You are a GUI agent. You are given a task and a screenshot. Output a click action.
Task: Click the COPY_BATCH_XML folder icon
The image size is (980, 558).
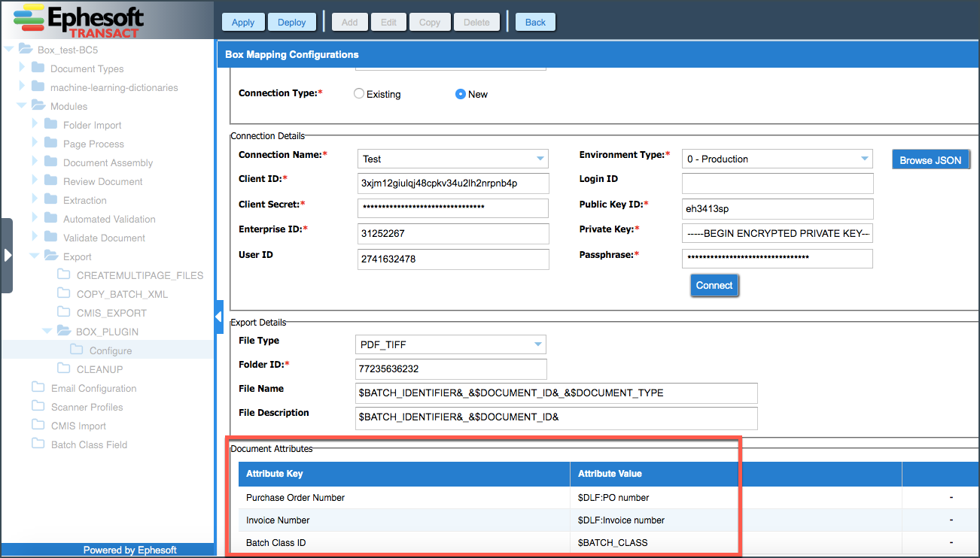[x=64, y=294]
